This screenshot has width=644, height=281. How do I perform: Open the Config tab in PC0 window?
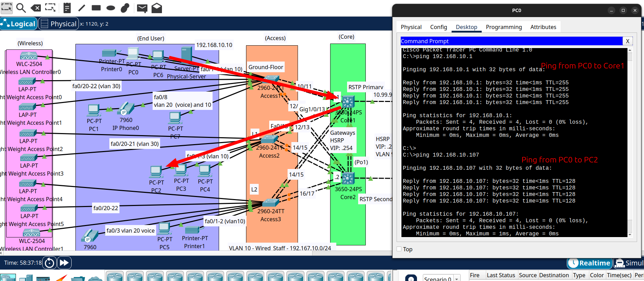point(438,27)
